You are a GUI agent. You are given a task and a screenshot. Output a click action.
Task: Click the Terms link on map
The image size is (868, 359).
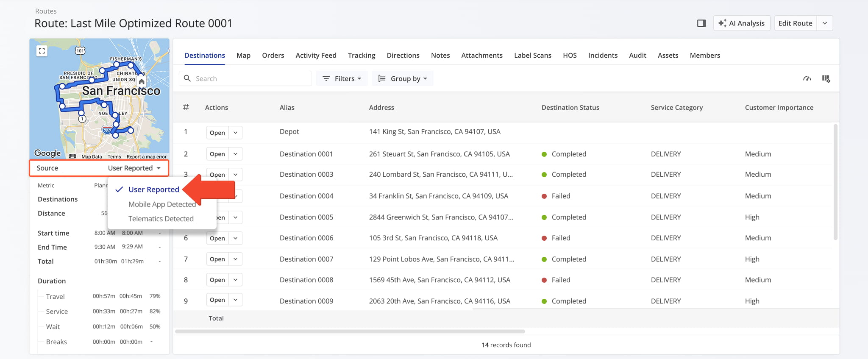[114, 157]
